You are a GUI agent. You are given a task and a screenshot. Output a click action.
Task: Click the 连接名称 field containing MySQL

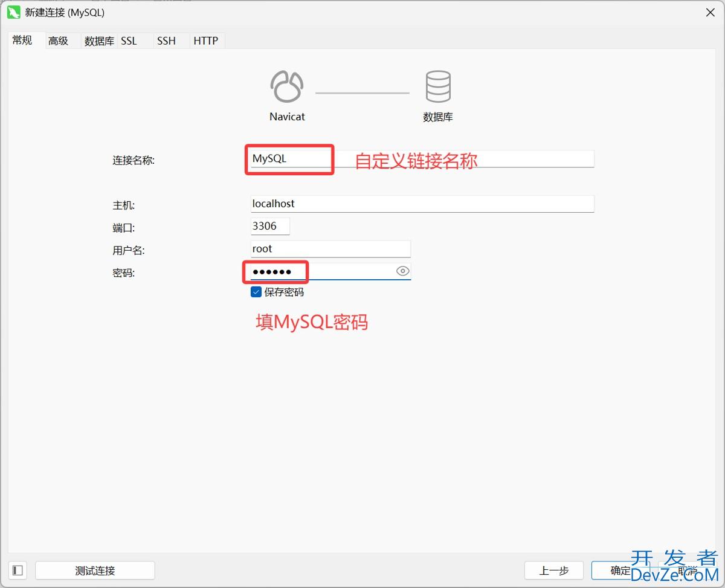(x=422, y=159)
